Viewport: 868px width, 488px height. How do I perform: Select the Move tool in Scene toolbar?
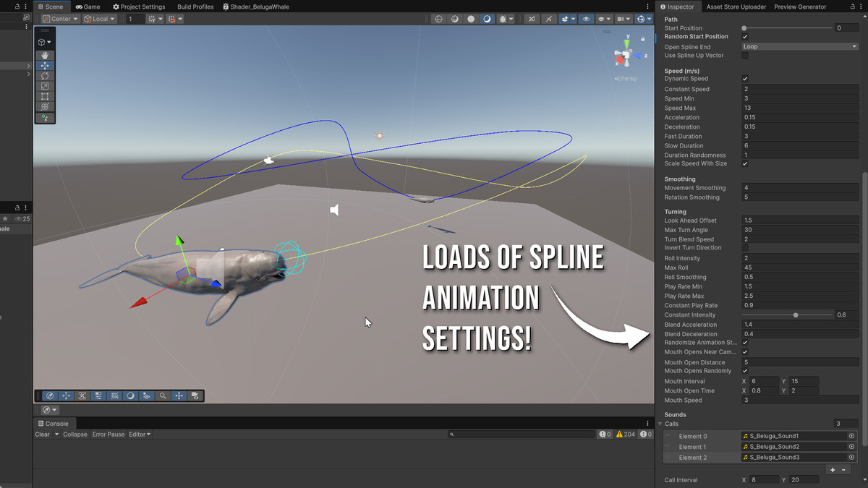[45, 65]
